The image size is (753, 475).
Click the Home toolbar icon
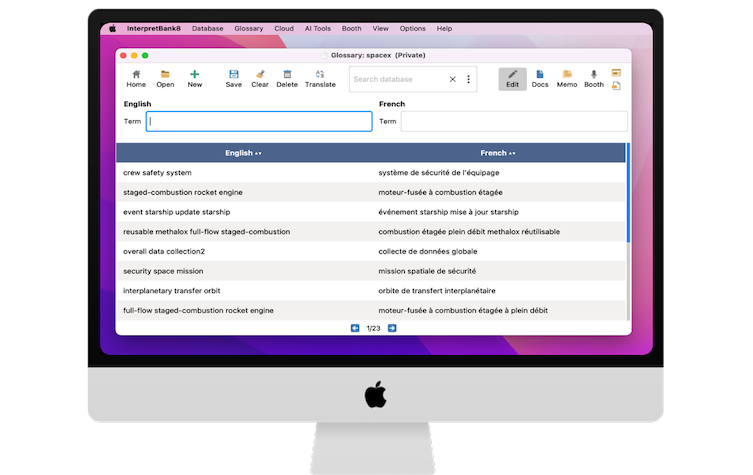point(136,79)
